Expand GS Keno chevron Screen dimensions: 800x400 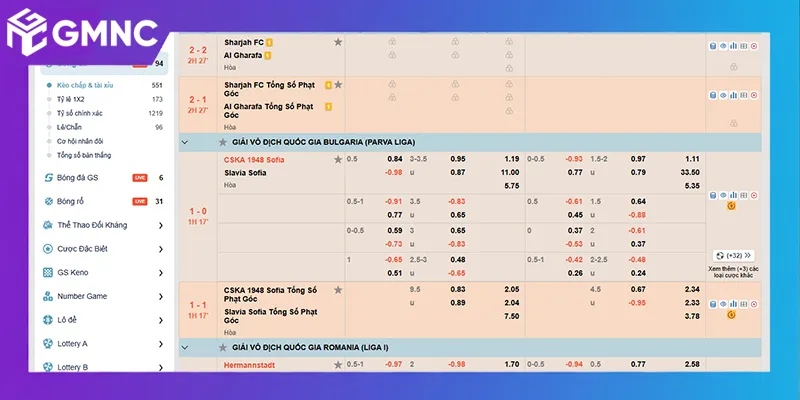tap(161, 273)
